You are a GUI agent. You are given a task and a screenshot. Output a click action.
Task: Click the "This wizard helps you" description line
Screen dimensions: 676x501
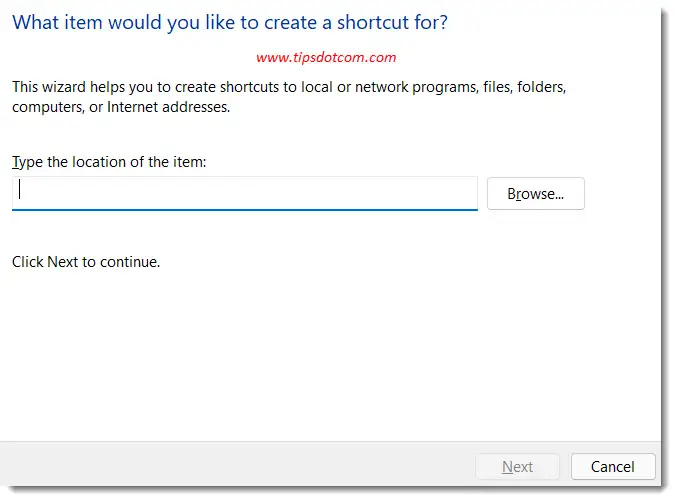click(290, 88)
